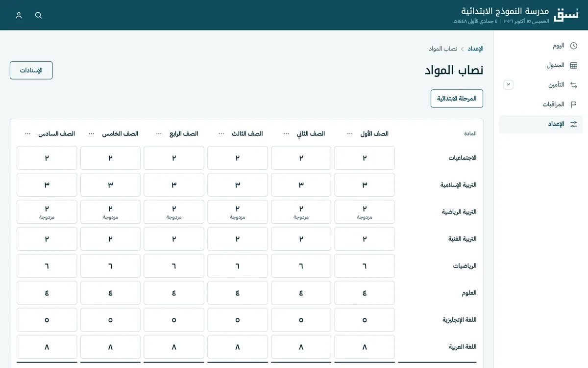Click the الرياضيات row label

pos(465,266)
